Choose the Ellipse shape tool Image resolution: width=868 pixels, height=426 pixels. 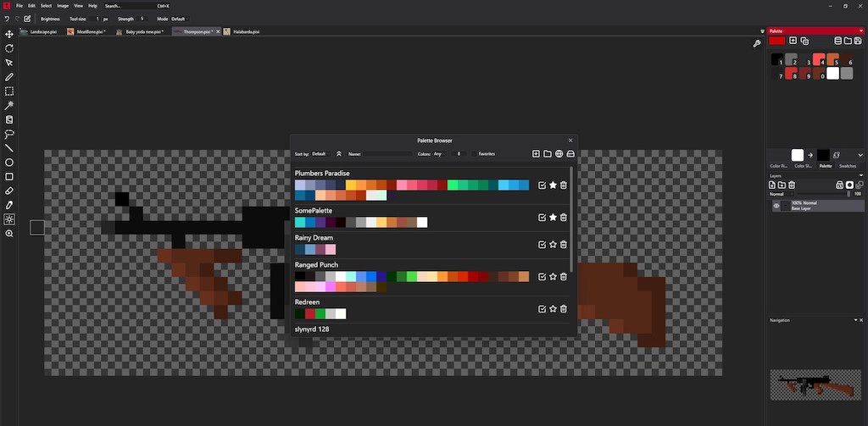point(9,163)
